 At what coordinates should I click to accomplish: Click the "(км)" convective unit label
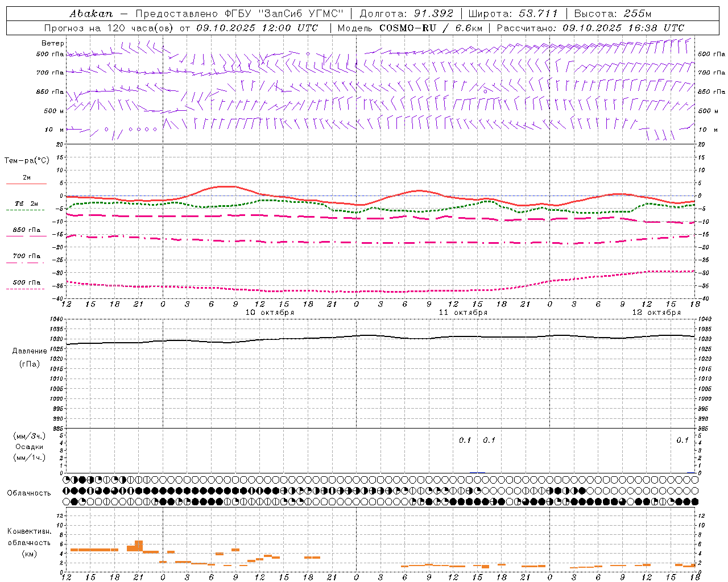tap(30, 554)
